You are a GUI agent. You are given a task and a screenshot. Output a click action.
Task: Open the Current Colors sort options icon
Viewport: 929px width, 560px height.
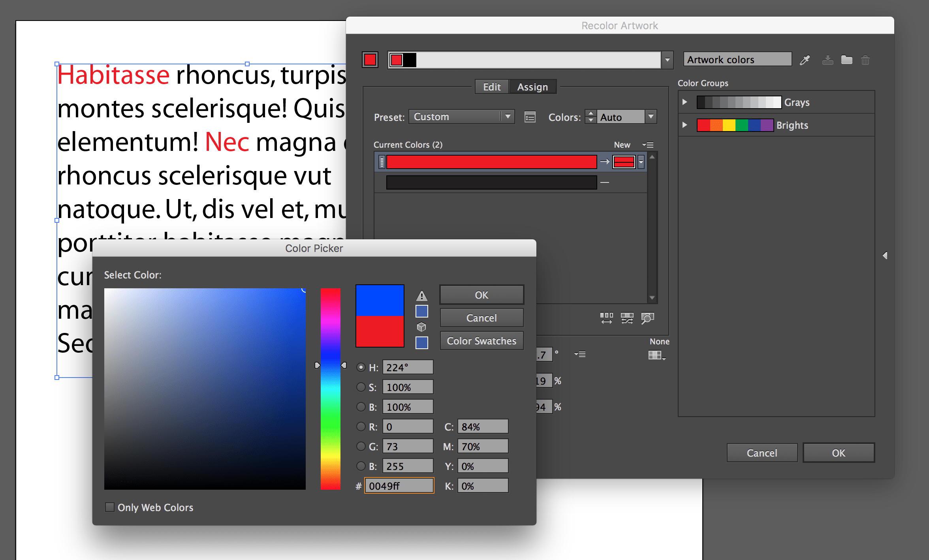click(648, 145)
